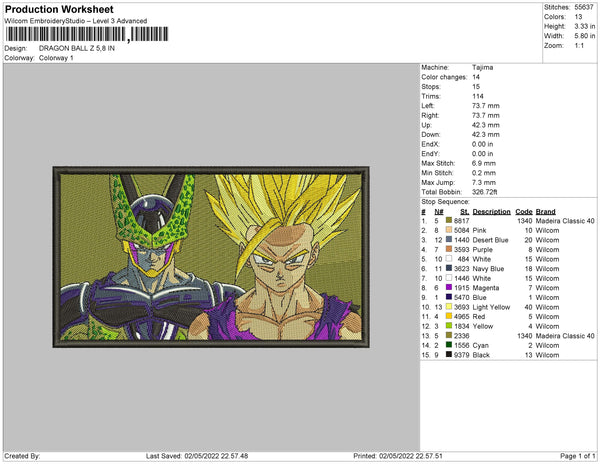Click the 'Description' column header

pos(491,211)
